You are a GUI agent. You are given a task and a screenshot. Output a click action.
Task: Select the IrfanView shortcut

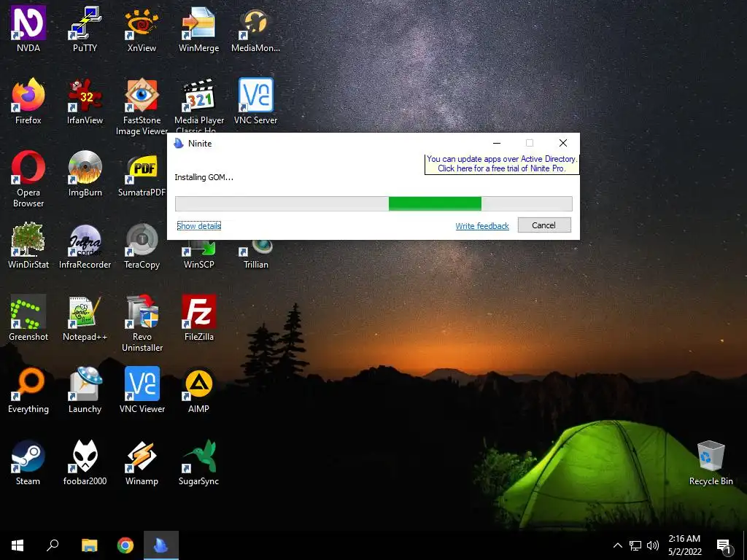coord(85,101)
